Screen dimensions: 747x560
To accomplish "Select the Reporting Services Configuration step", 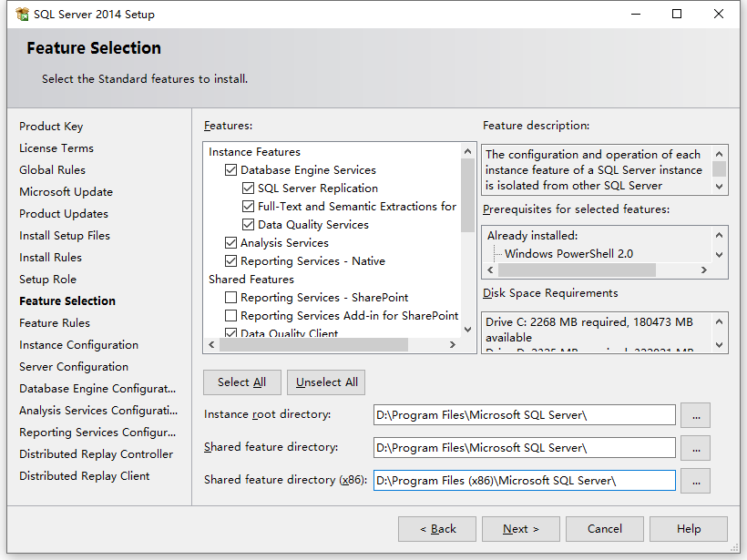I will tap(97, 433).
